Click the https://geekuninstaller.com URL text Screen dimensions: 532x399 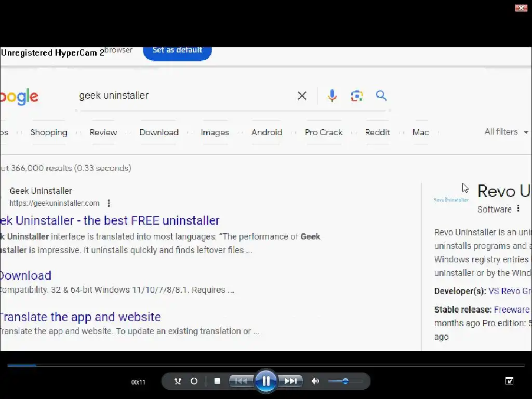point(54,203)
